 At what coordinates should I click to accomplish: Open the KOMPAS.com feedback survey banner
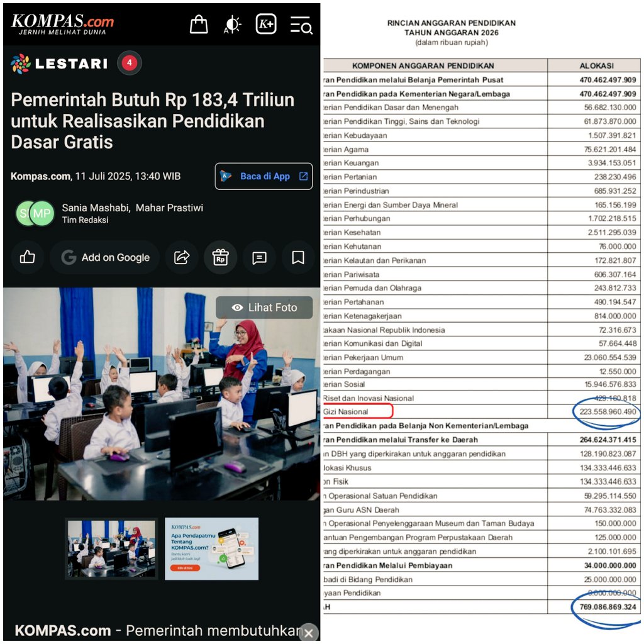211,548
